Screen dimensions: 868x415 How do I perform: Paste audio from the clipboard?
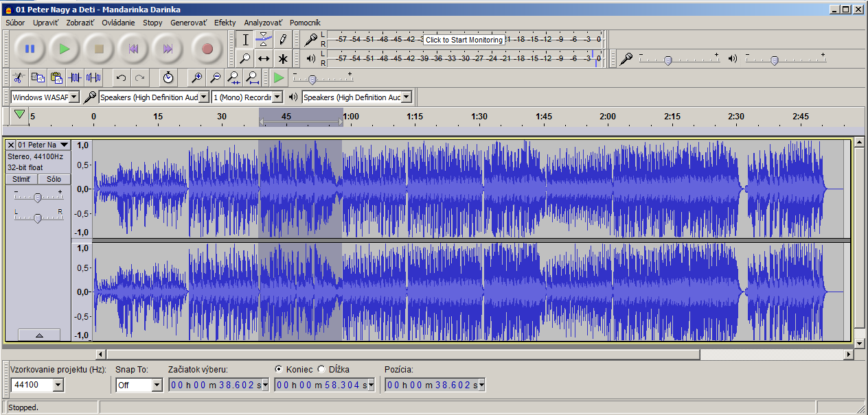(56, 78)
